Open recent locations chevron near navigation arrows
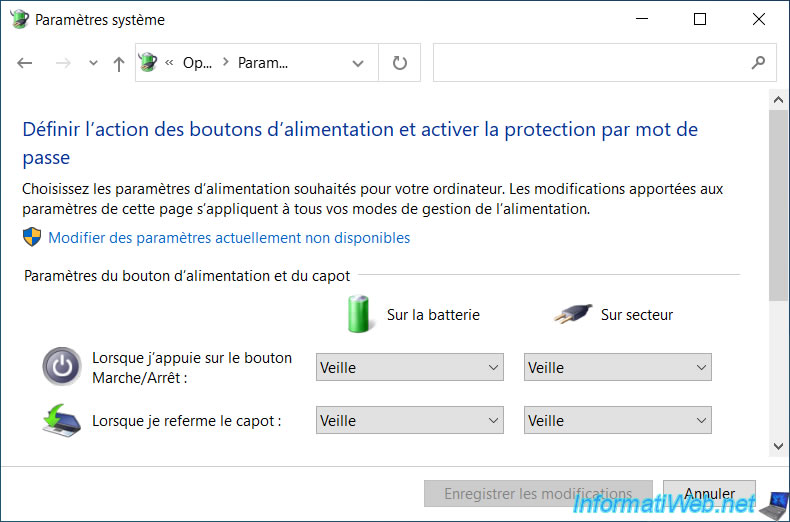 coord(93,63)
